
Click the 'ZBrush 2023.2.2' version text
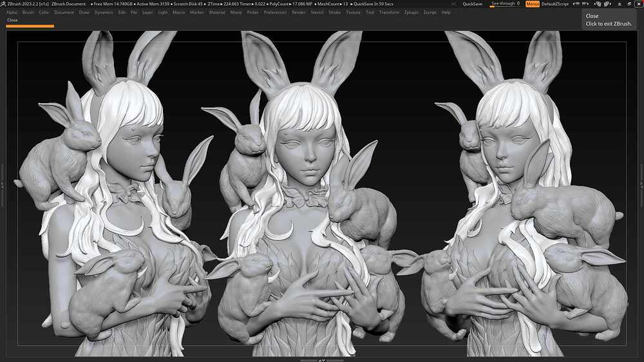point(28,4)
